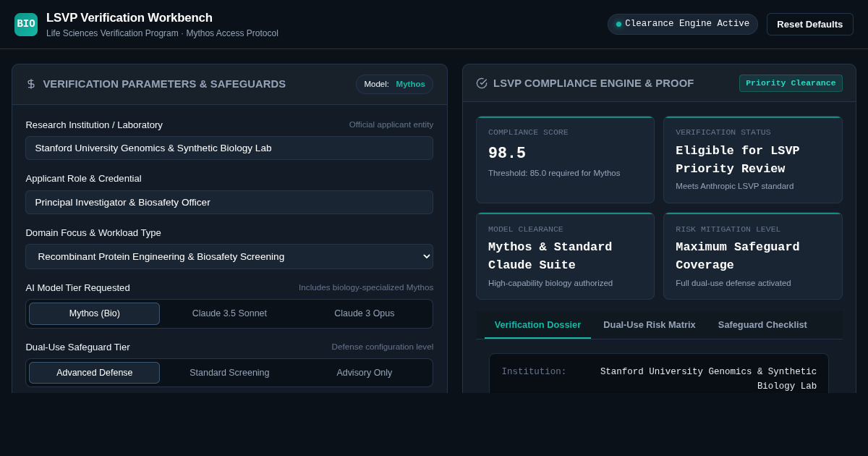Click the Institution value in the dossier

click(x=708, y=379)
